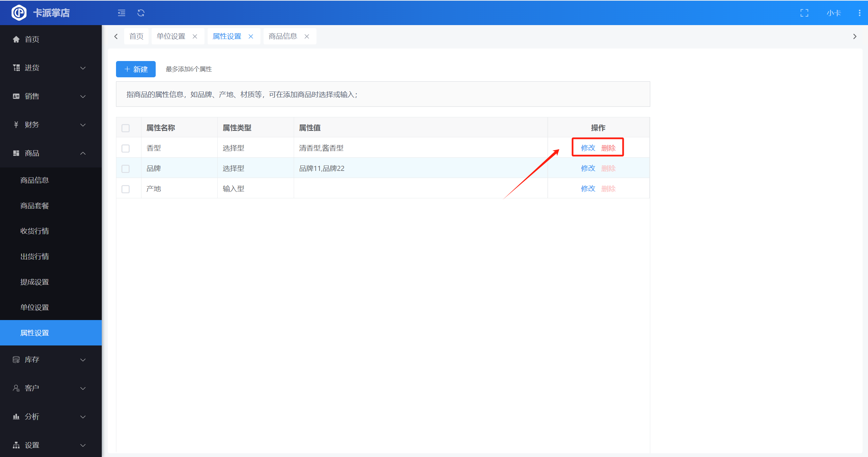Open the vertical three-dot more menu
This screenshot has width=868, height=457.
point(859,13)
